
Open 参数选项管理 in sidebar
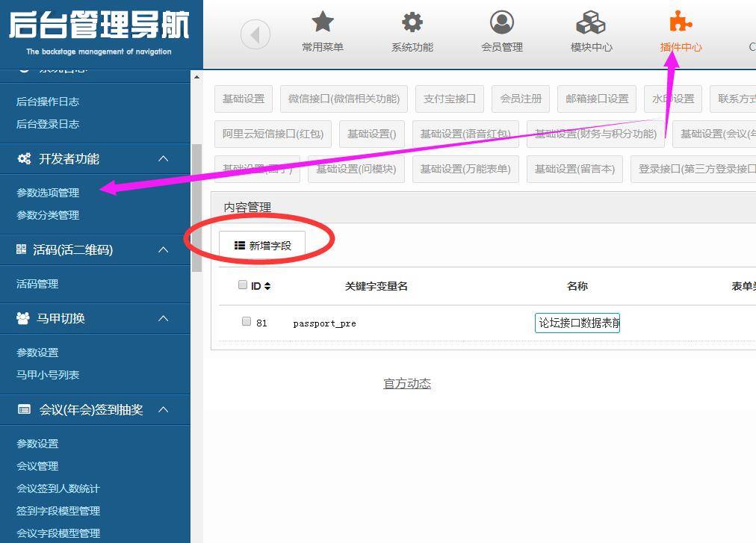[48, 193]
